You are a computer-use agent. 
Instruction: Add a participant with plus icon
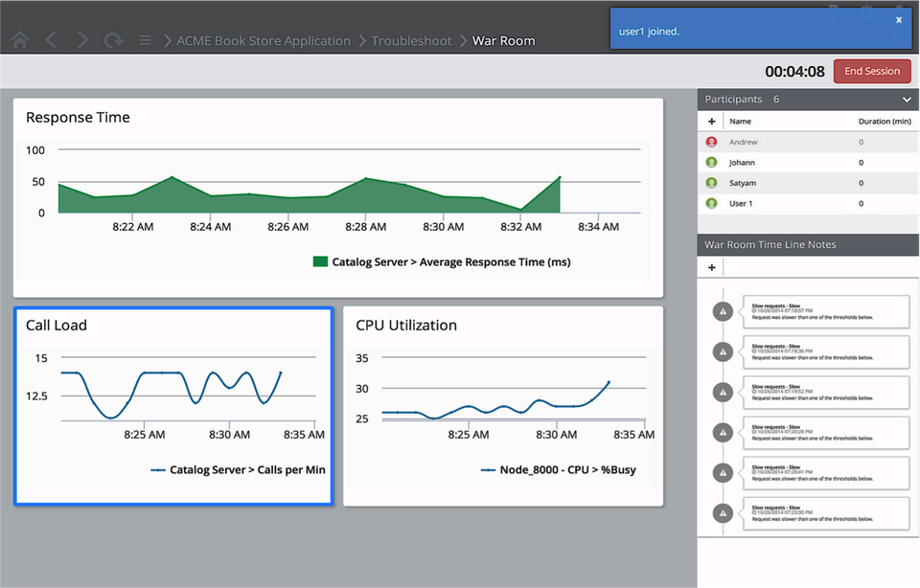(x=712, y=122)
